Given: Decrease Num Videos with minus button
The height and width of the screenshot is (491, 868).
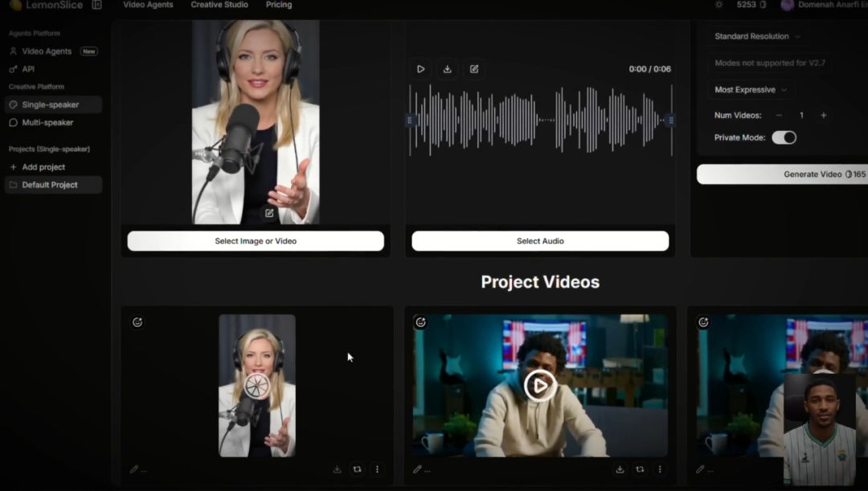Looking at the screenshot, I should pos(779,116).
